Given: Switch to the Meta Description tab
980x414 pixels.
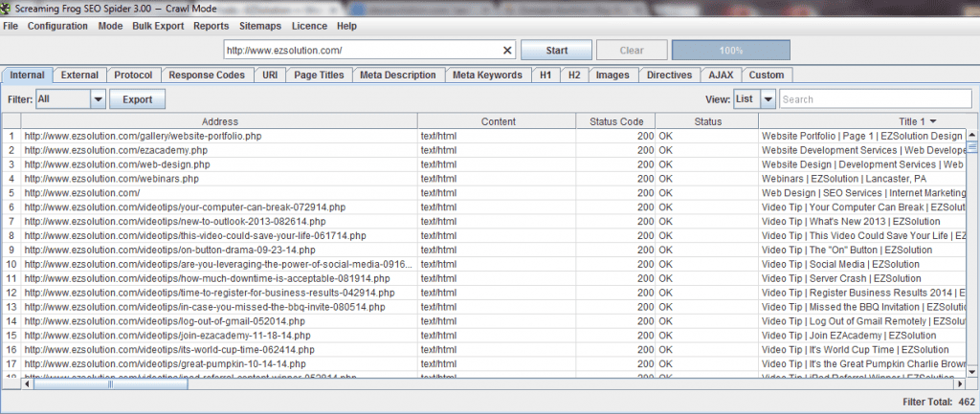Looking at the screenshot, I should 398,75.
